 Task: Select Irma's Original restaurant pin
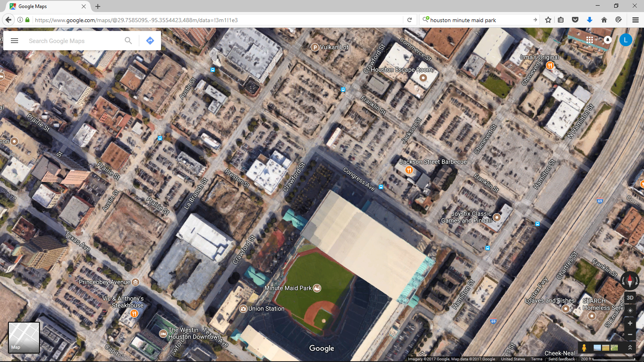point(550,65)
